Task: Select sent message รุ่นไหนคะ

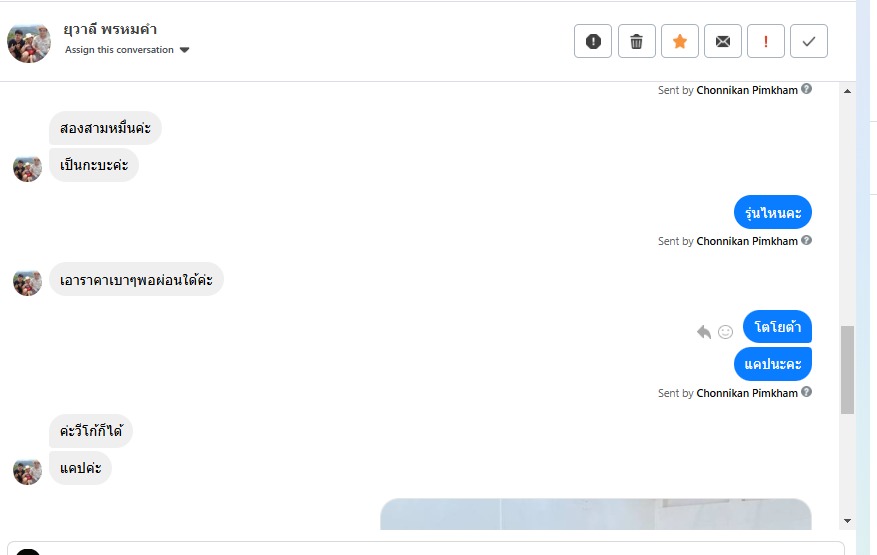Action: 772,212
